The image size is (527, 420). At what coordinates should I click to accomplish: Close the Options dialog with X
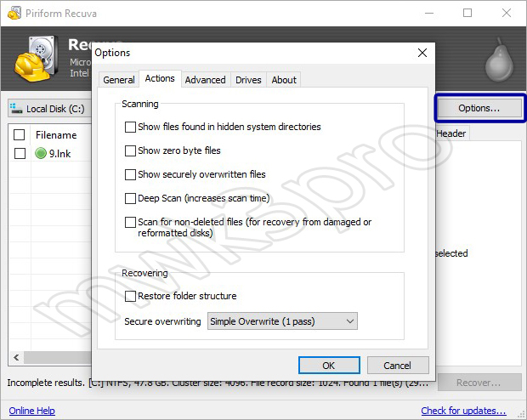422,53
